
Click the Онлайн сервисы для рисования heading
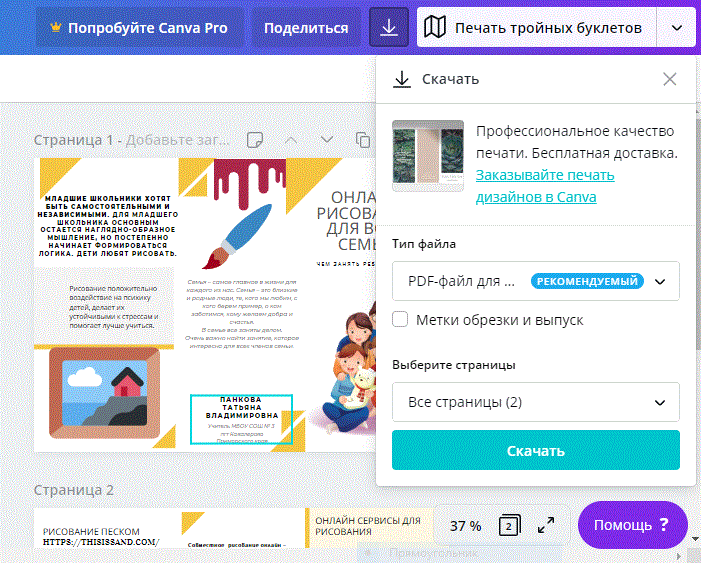pyautogui.click(x=368, y=526)
